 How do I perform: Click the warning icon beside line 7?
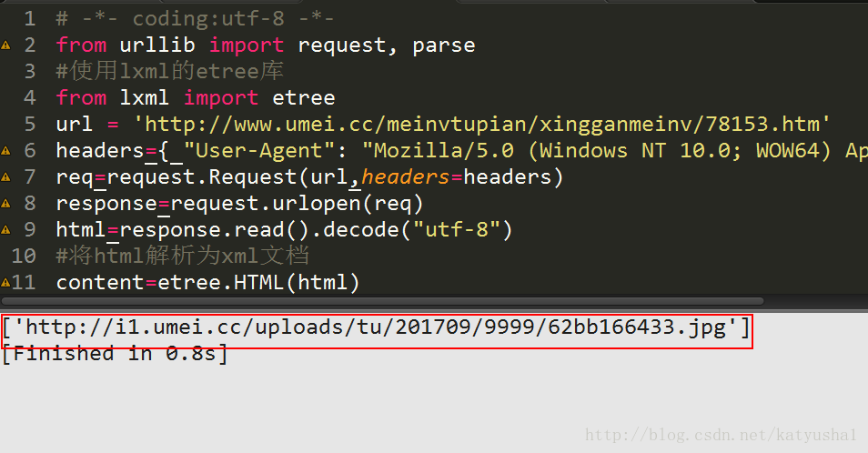[5, 177]
